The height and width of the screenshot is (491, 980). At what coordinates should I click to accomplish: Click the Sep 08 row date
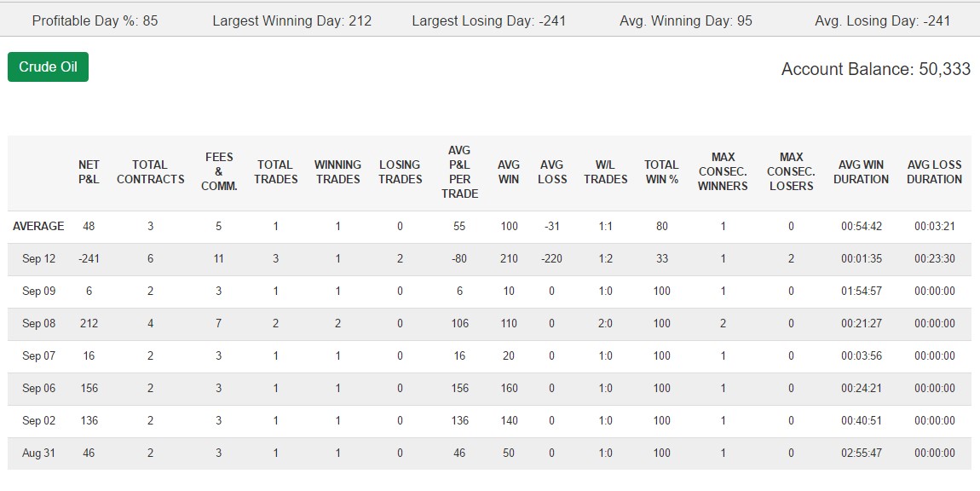click(x=38, y=323)
